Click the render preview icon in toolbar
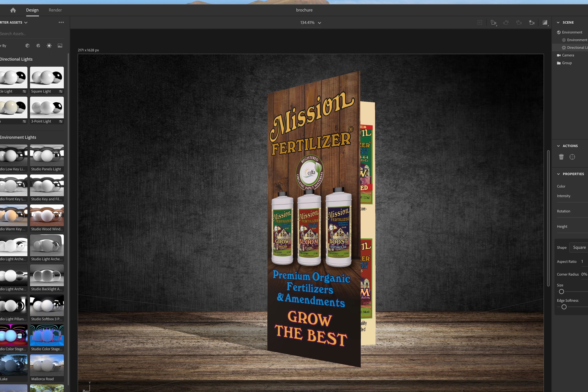Viewport: 588px width, 392px height. 545,22
